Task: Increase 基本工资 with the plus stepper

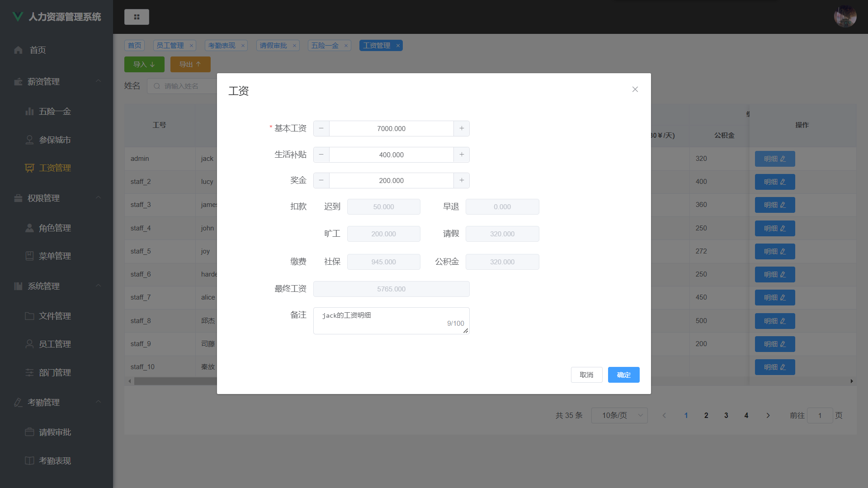Action: pyautogui.click(x=461, y=128)
